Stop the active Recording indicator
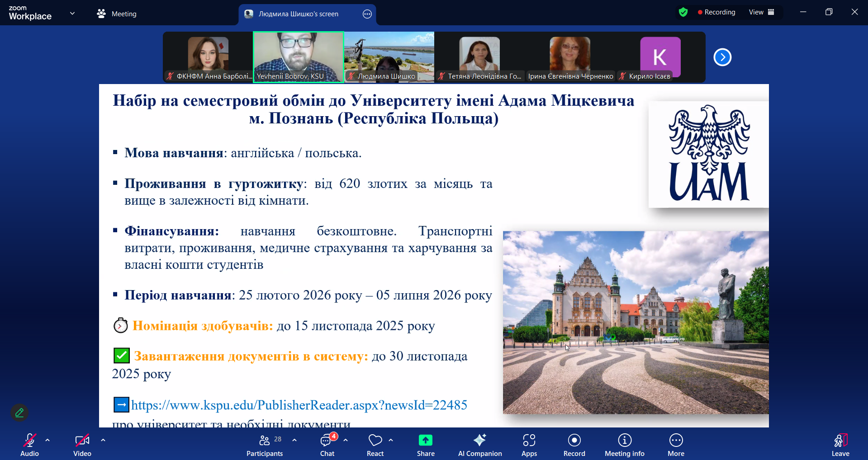Image resolution: width=868 pixels, height=460 pixels. (716, 12)
